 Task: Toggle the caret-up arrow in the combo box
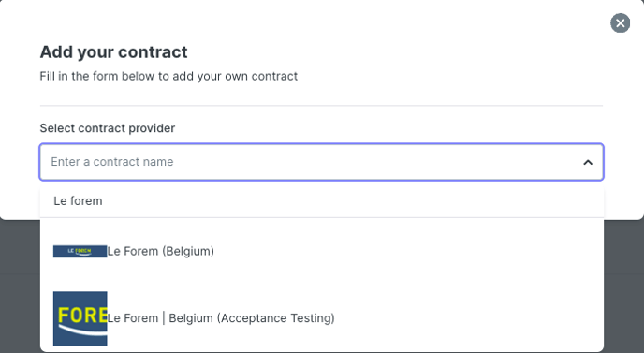(x=588, y=162)
